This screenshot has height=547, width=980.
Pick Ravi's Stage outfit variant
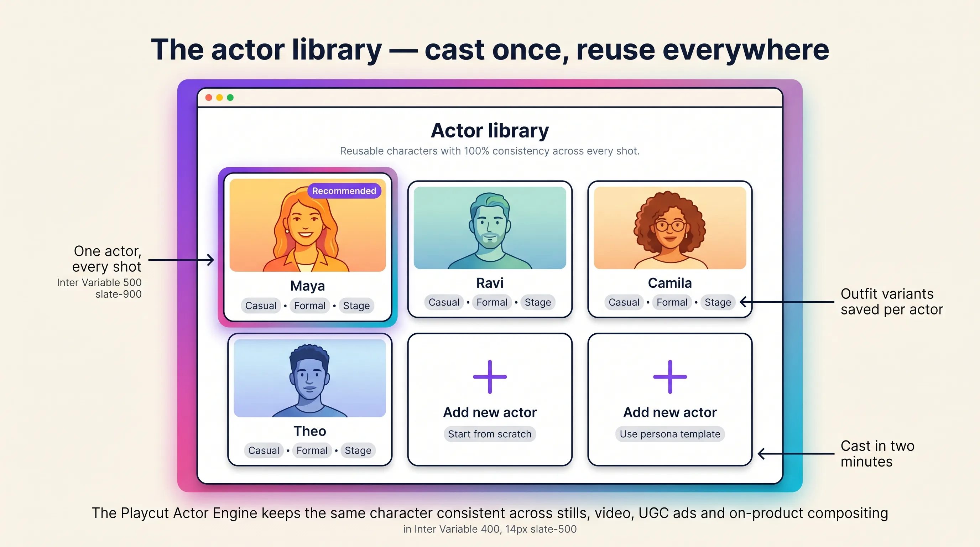pos(538,302)
